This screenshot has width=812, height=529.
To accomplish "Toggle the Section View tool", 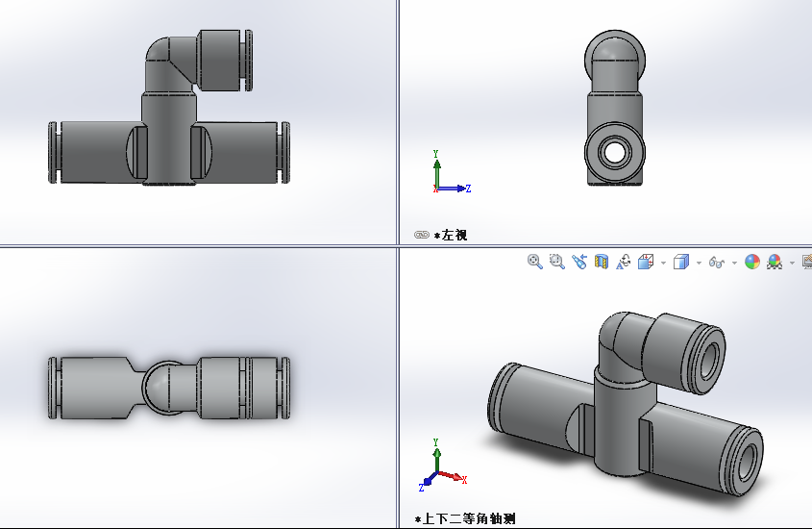I will tap(602, 262).
